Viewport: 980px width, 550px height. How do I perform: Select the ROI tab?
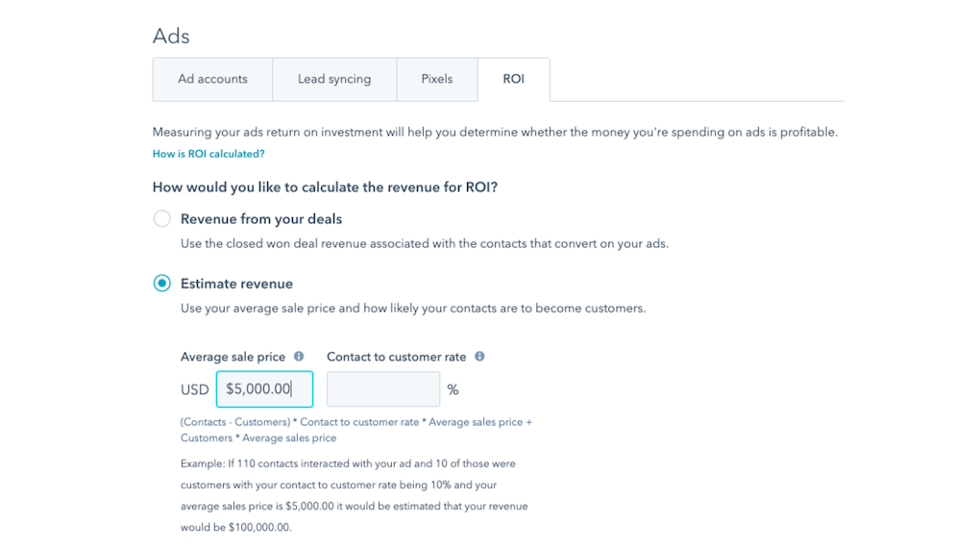tap(513, 79)
